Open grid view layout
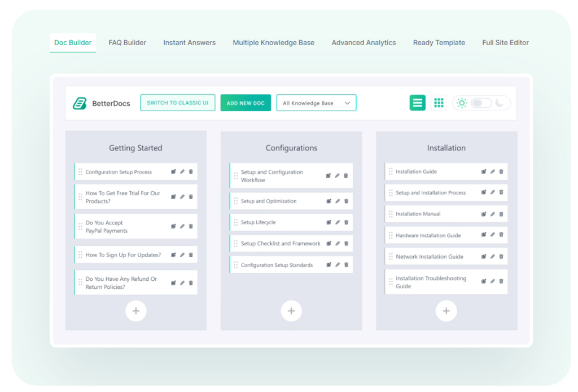The image size is (578, 392). pos(439,103)
